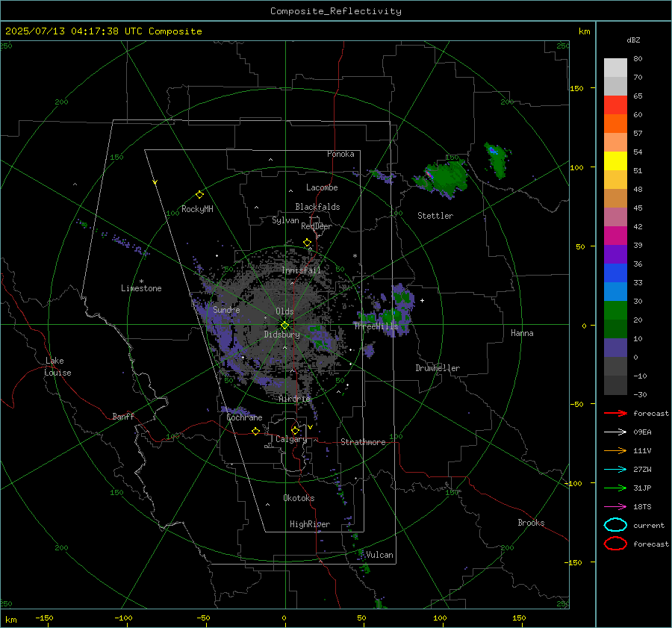This screenshot has width=672, height=628.
Task: Click the red forecast arrow in legend
Action: [615, 413]
